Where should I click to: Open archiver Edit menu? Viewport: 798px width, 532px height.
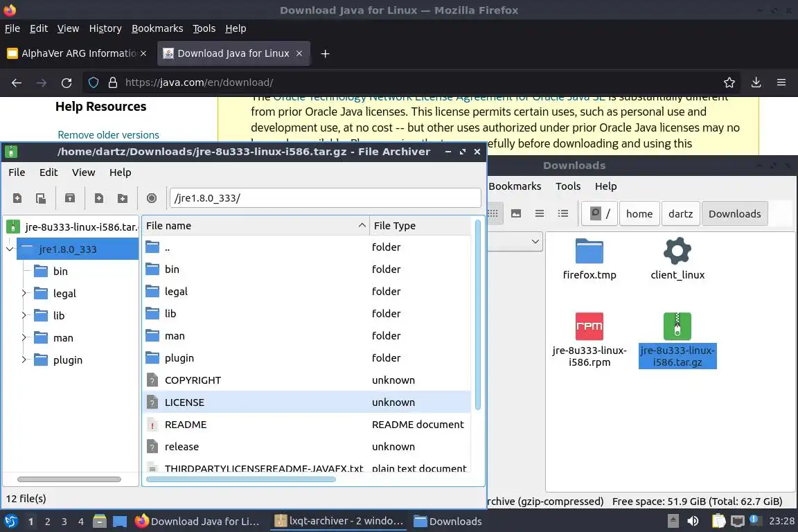pos(48,172)
